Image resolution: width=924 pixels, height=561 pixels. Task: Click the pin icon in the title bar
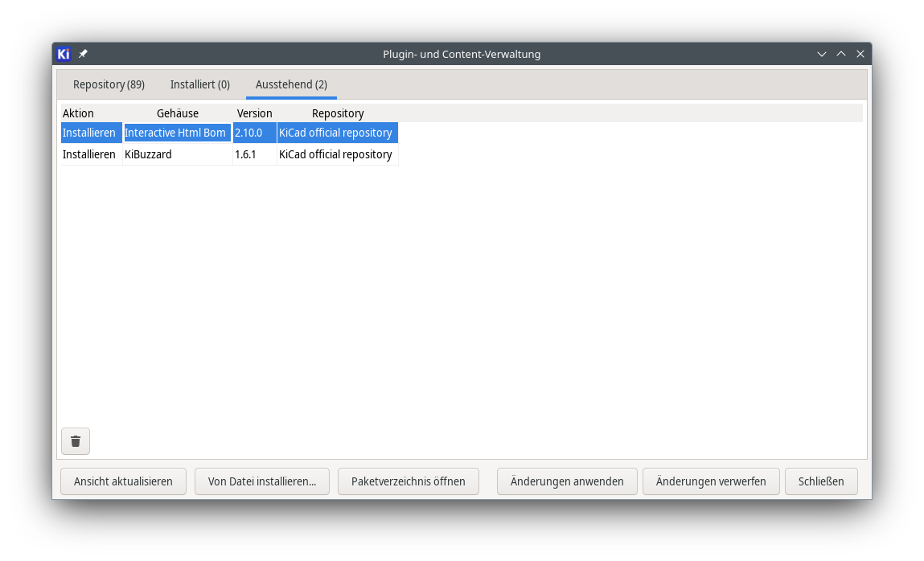click(83, 54)
